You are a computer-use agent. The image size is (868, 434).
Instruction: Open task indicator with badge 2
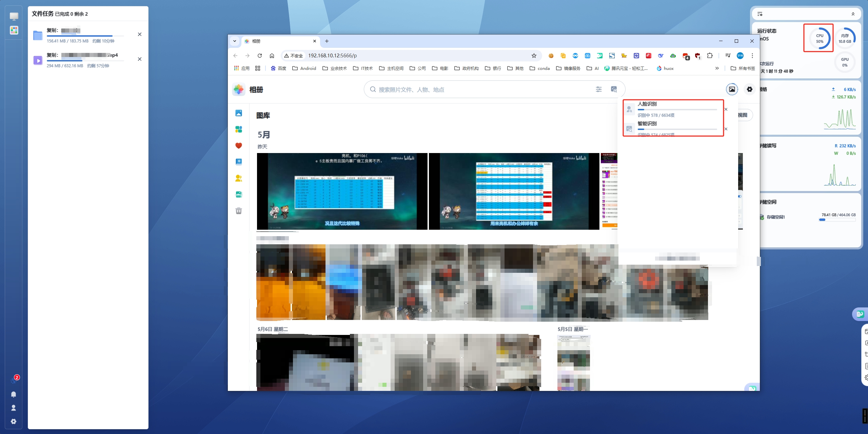14,380
